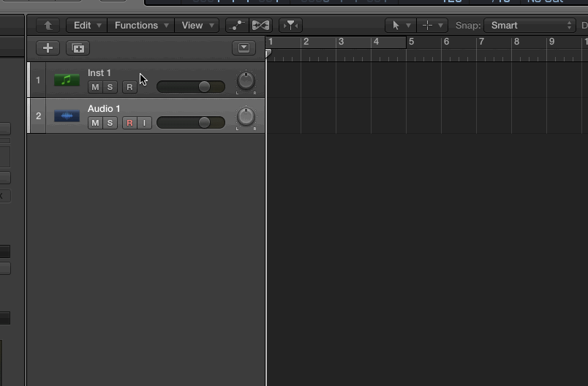Click bar 5 in the ruler
This screenshot has width=588, height=386.
point(411,42)
